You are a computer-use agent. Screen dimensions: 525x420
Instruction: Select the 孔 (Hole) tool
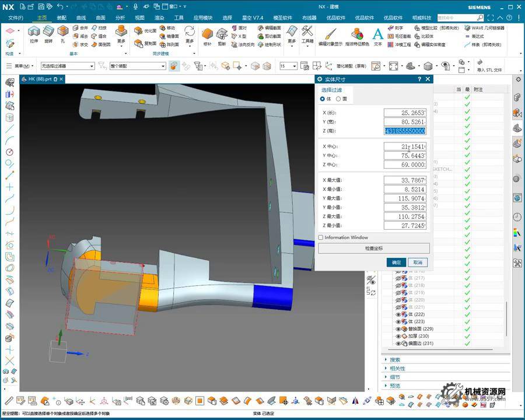(63, 33)
